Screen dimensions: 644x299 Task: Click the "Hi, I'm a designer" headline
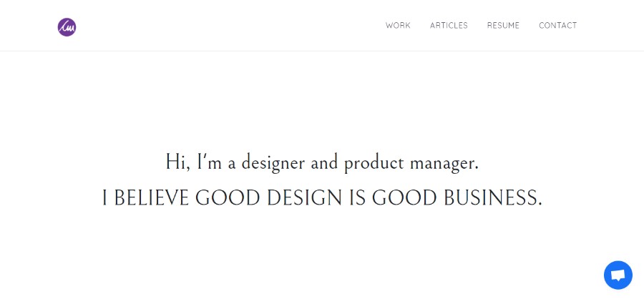(322, 162)
